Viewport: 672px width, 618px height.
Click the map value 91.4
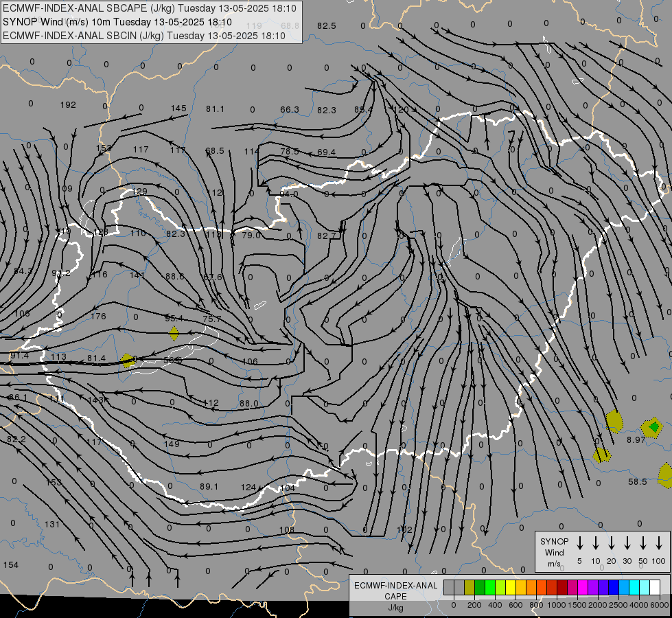[19, 356]
